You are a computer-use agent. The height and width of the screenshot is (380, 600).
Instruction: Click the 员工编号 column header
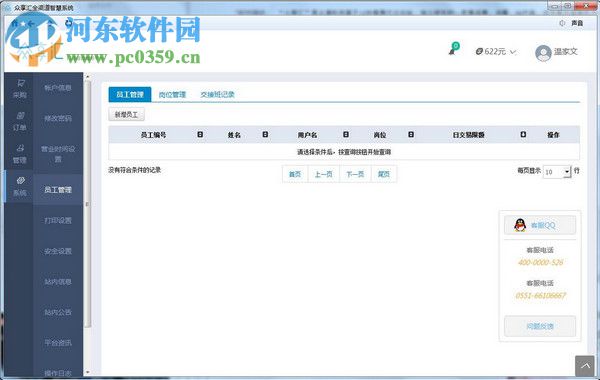pyautogui.click(x=153, y=135)
